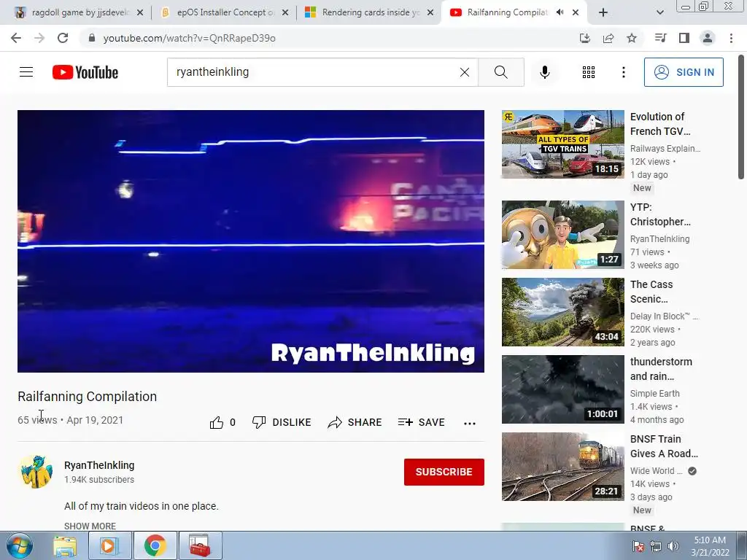This screenshot has height=560, width=747.
Task: Open Evolution of French TGV thumbnail
Action: tap(562, 144)
